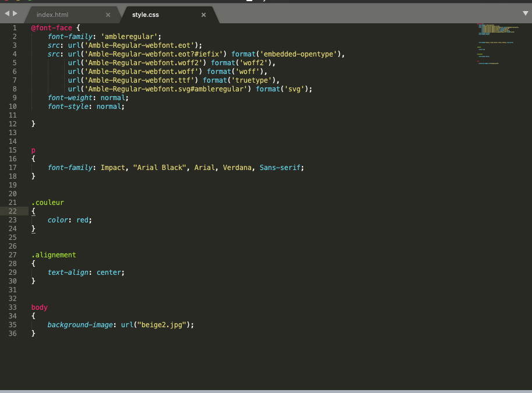Close the index.html tab

(x=108, y=15)
